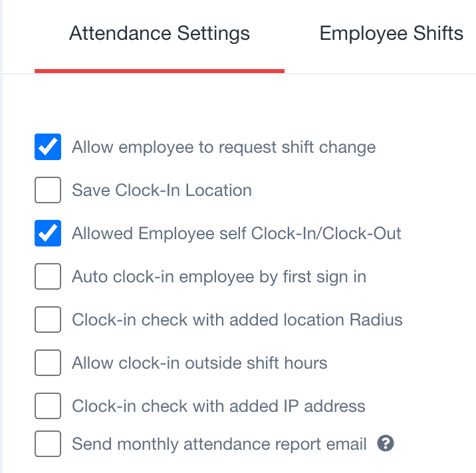The height and width of the screenshot is (473, 476).
Task: Open help for monthly attendance report email
Action: (385, 444)
